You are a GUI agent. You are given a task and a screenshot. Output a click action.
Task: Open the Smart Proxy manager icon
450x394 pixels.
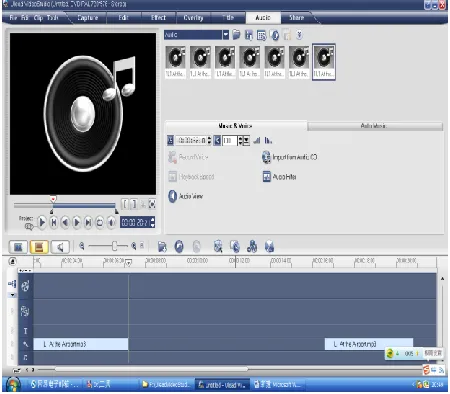coord(218,247)
